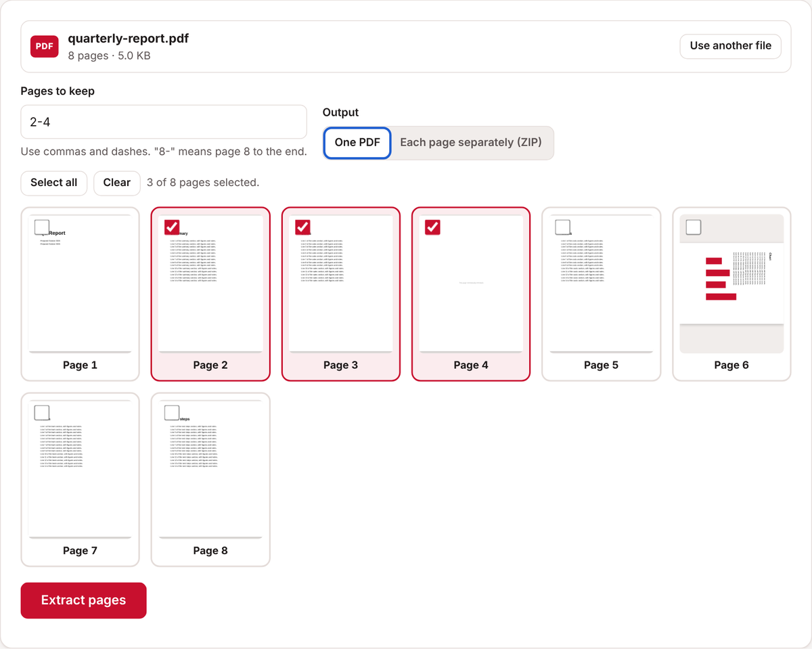Click the 'Page 8' caption

(210, 551)
